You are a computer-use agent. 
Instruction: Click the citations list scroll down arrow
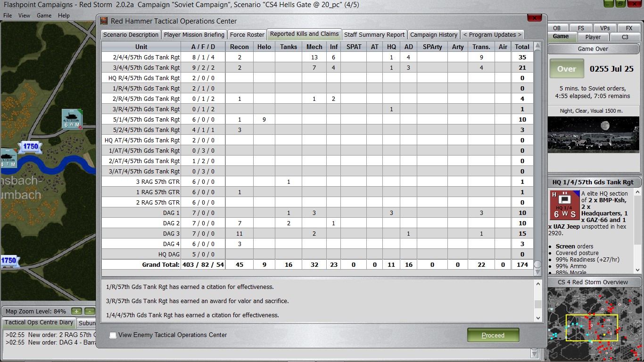point(538,318)
